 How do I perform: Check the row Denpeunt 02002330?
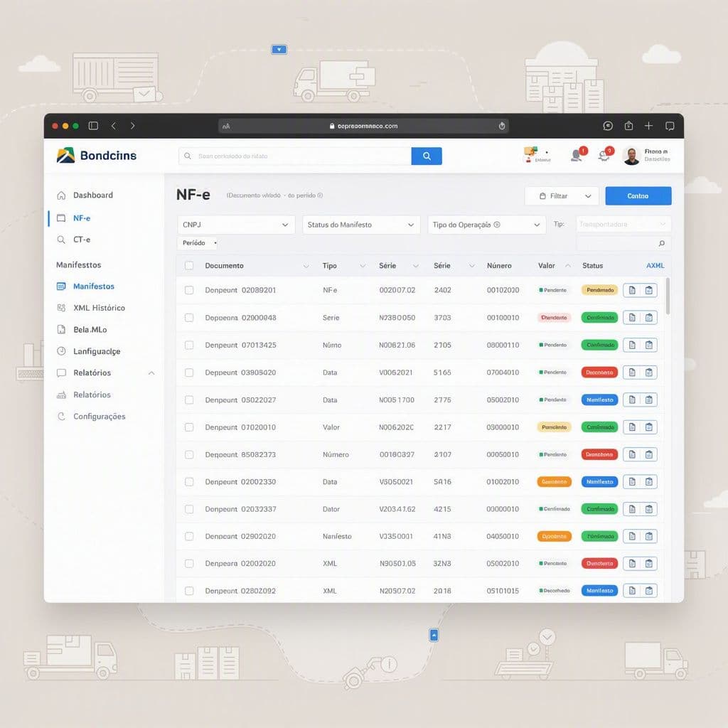coord(189,482)
